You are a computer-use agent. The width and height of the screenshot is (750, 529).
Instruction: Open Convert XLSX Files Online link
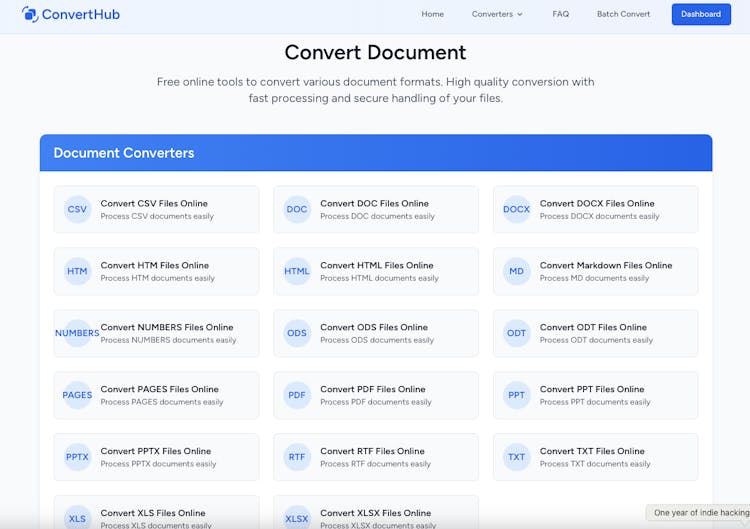(x=375, y=513)
